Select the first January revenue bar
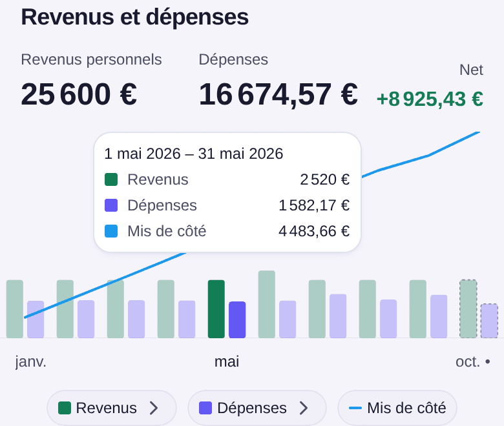The height and width of the screenshot is (426, 504). [15, 309]
